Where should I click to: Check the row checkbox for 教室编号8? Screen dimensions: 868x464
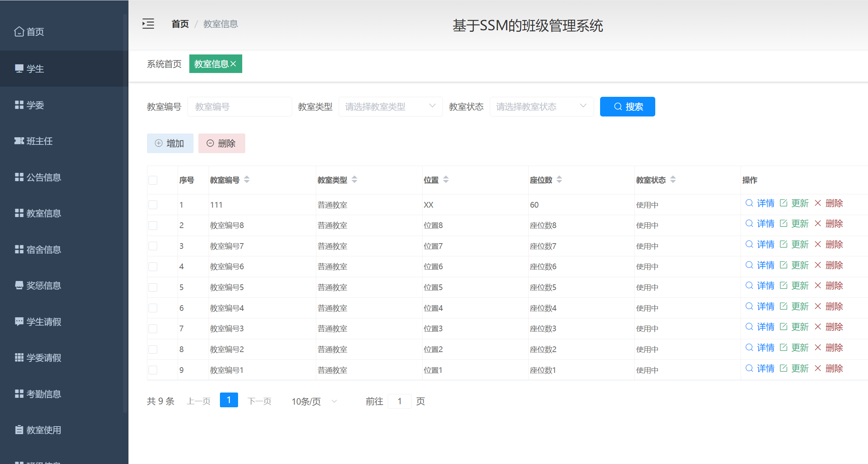coord(153,225)
